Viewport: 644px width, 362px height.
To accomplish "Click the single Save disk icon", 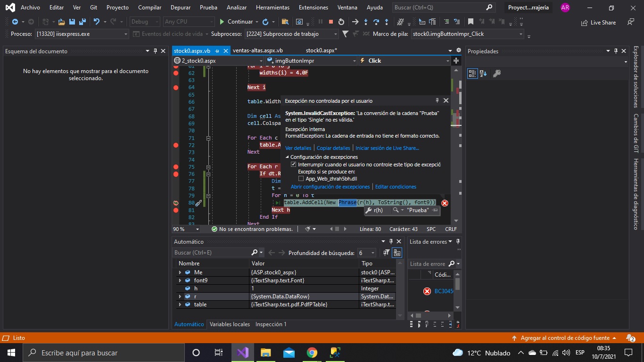I will 72,22.
